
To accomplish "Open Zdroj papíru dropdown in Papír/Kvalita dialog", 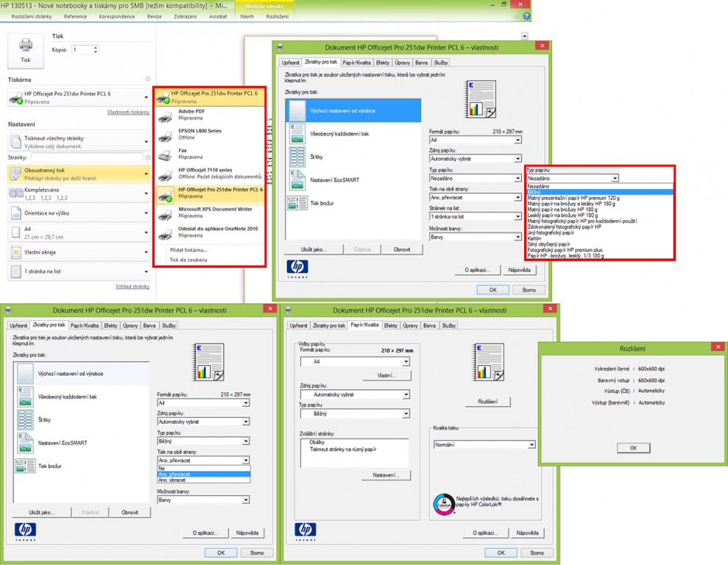I will (355, 394).
